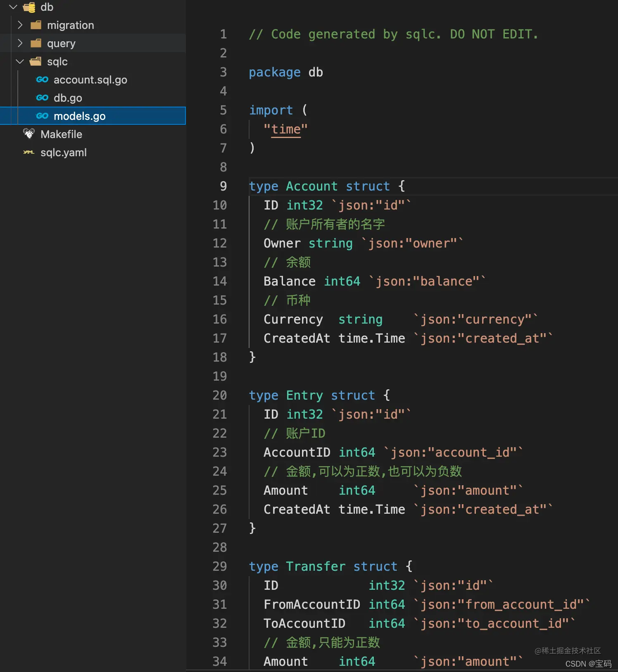Open db.go file

click(x=68, y=98)
